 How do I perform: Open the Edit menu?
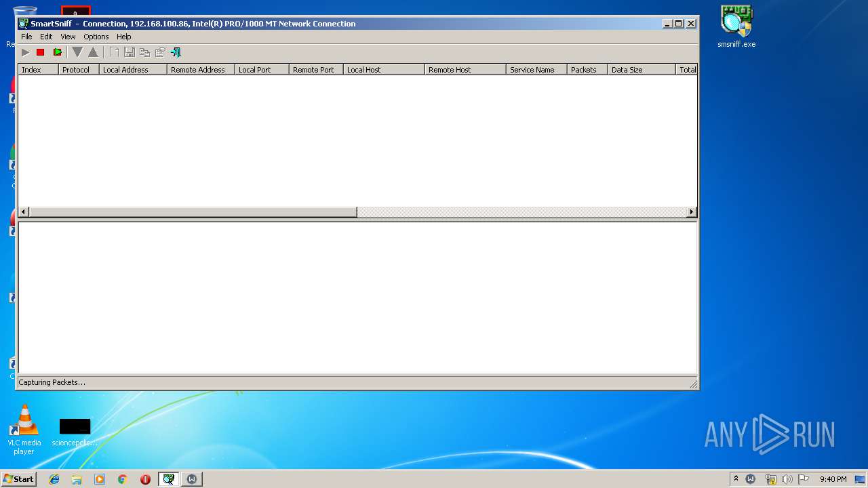46,37
